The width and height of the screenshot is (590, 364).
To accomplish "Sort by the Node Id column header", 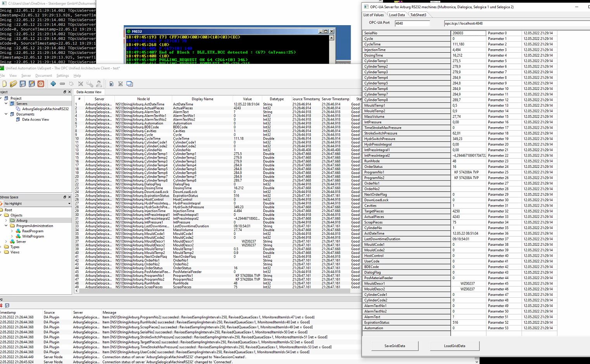I will coord(143,99).
